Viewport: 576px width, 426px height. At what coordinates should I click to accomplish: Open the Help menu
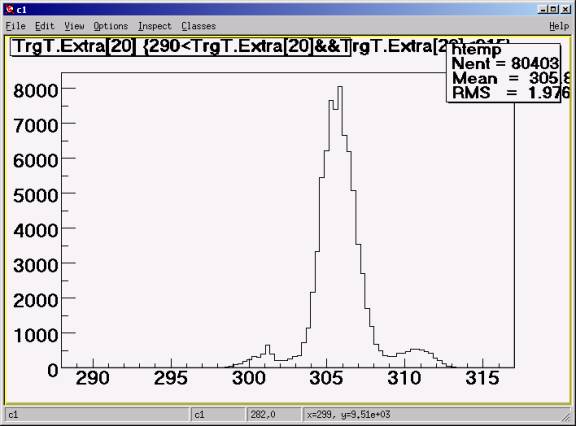pos(559,26)
